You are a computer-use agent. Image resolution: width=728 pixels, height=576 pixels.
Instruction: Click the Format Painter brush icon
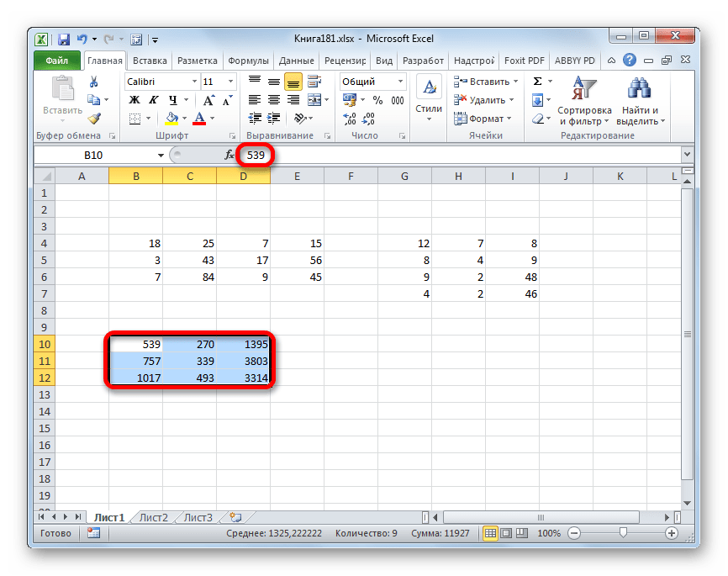pyautogui.click(x=94, y=119)
